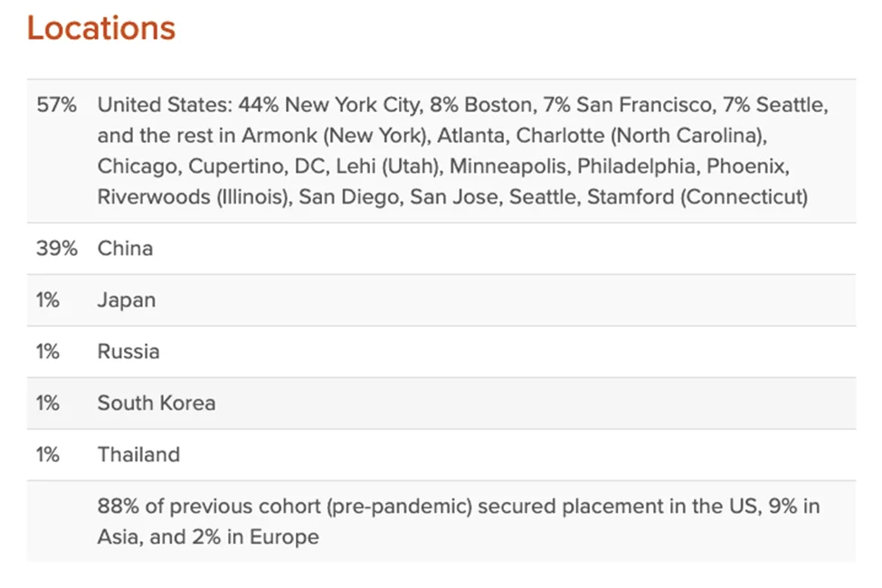Click 'Stamford (Connecticut)' text

point(697,197)
